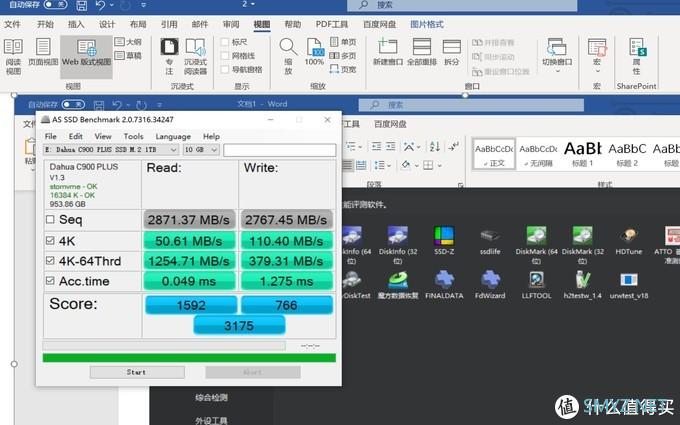680x425 pixels.
Task: Check the 导航窗格 navigation pane checkbox
Action: click(225, 69)
